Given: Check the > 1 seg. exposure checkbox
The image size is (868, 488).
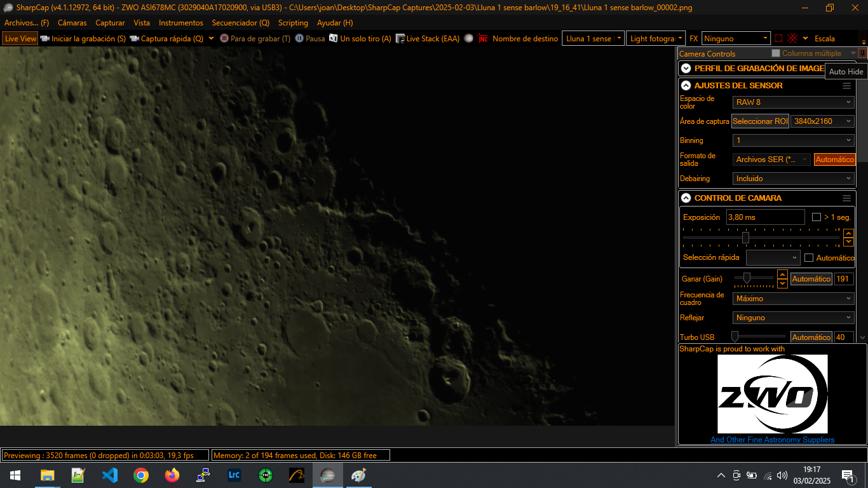Looking at the screenshot, I should coord(817,217).
